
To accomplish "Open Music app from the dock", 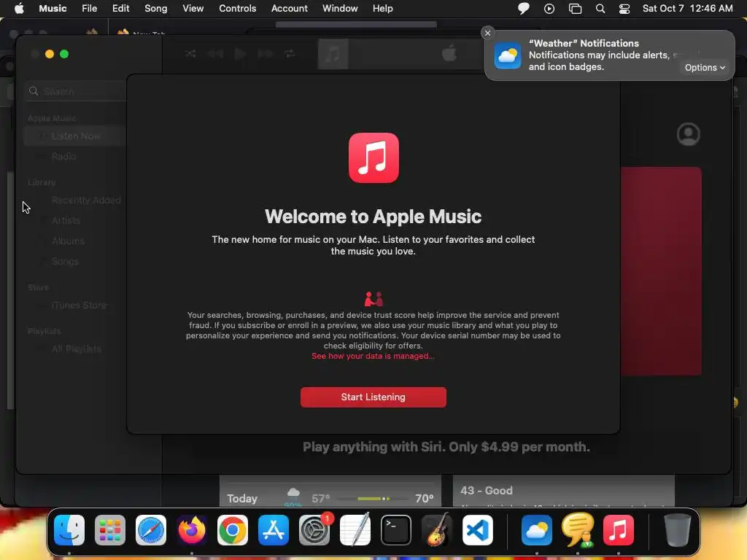I will click(x=619, y=530).
